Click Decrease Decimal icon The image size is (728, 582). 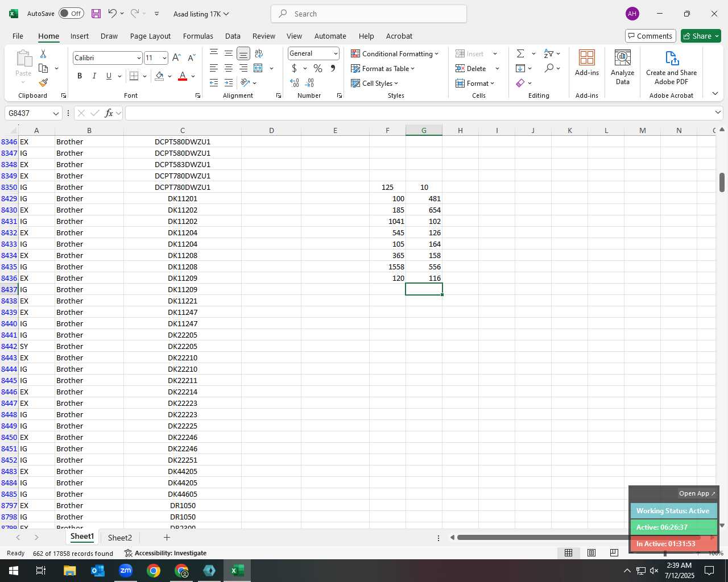point(310,83)
